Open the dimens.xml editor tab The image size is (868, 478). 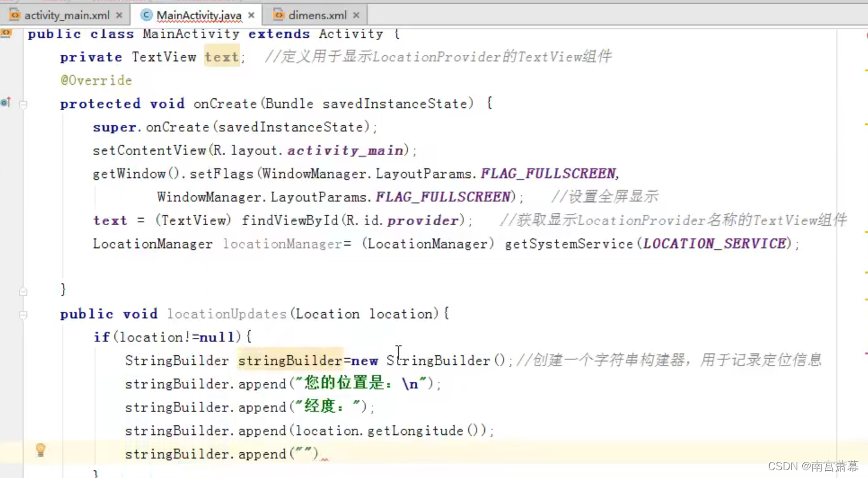[x=317, y=16]
